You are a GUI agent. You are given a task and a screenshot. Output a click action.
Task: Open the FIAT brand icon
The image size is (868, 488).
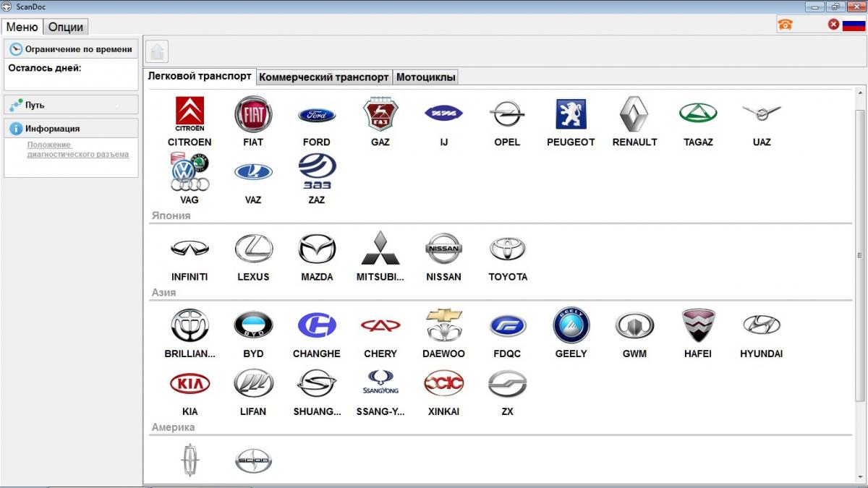point(253,114)
